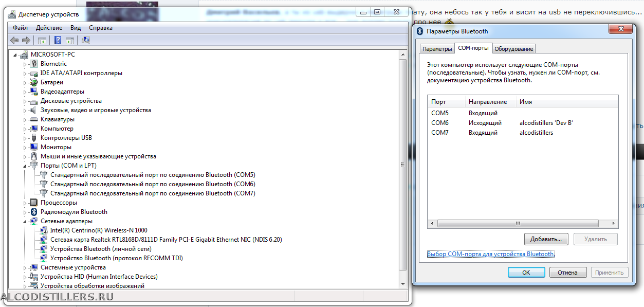Collapse the Сетевые адаптеры node
The height and width of the screenshot is (307, 644).
point(25,221)
